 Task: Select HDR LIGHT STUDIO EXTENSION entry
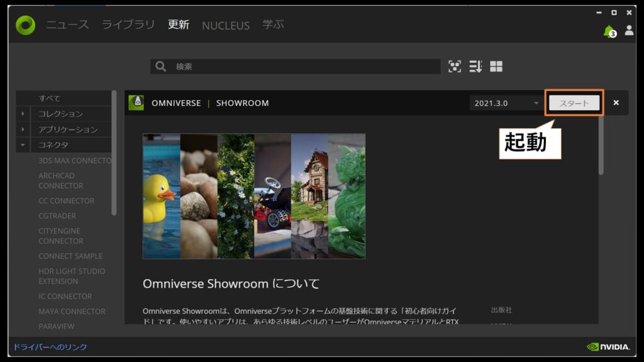point(72,277)
